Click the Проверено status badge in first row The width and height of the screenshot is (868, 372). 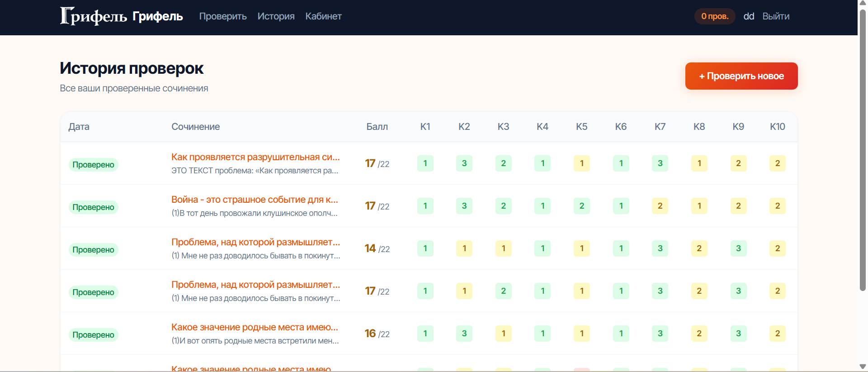coord(93,165)
